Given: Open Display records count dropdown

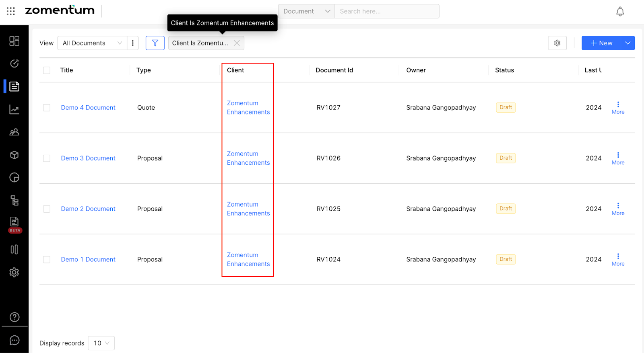Looking at the screenshot, I should pos(101,343).
